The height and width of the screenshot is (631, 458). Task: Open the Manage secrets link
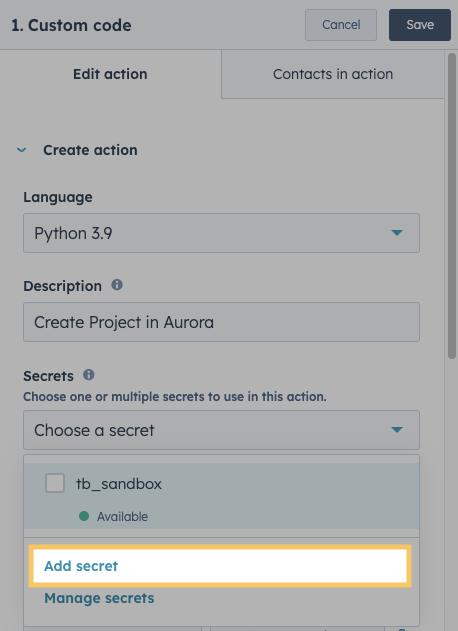tap(99, 598)
